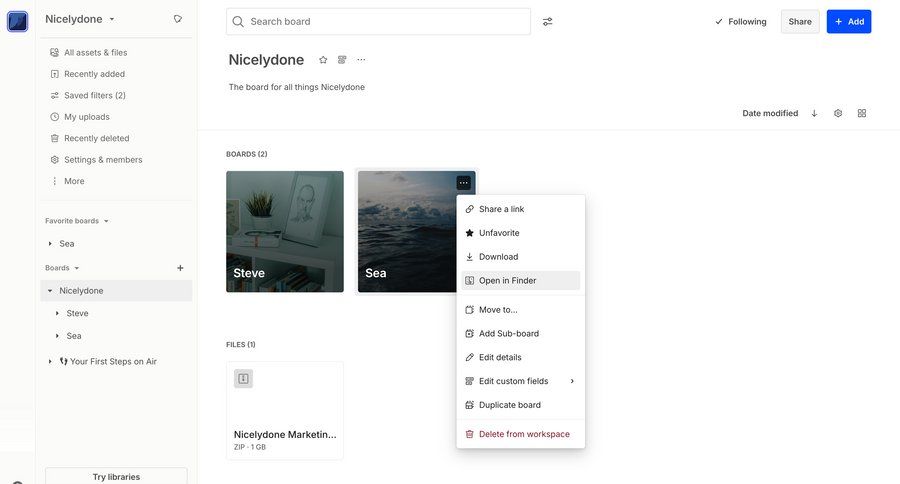Select Move to... menu item
Image resolution: width=900 pixels, height=484 pixels.
(521, 309)
